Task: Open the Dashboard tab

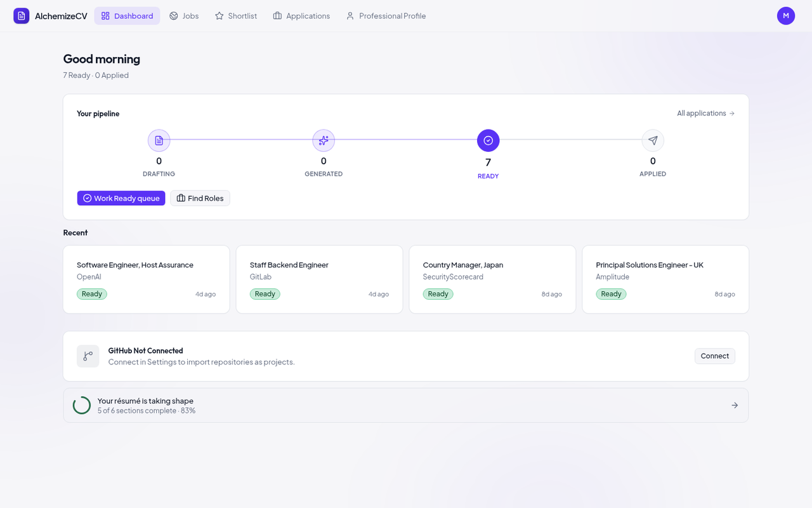Action: pyautogui.click(x=127, y=16)
